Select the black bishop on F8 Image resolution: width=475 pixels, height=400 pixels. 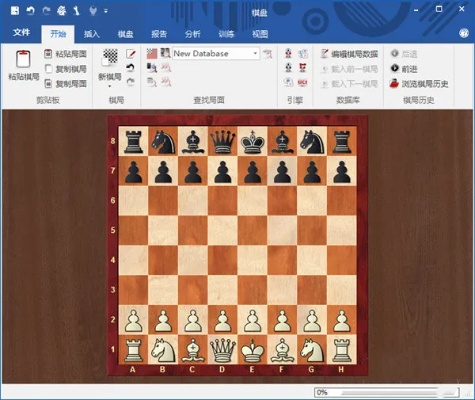click(x=282, y=141)
